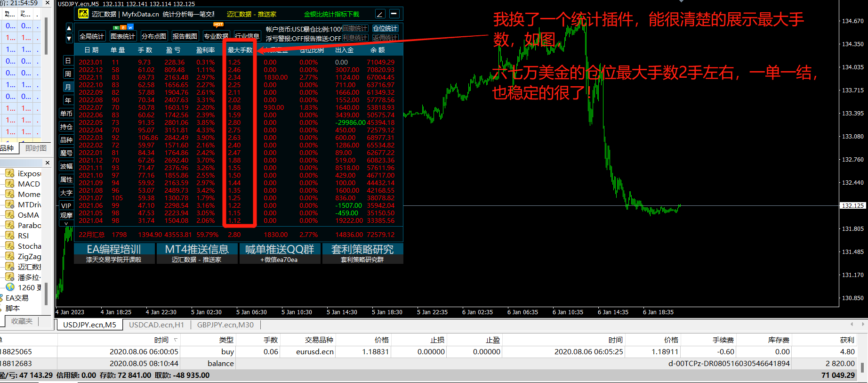The image size is (868, 383).
Task: Close the navigator panel
Action: pos(48,163)
